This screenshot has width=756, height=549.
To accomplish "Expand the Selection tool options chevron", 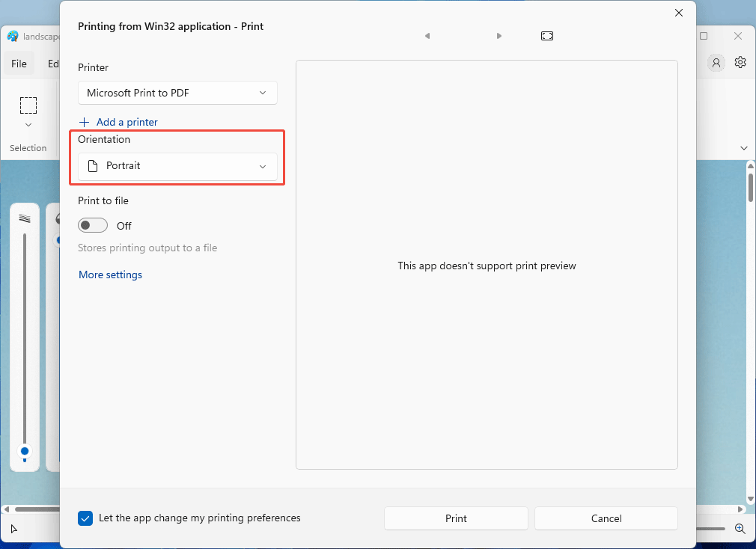I will (28, 125).
